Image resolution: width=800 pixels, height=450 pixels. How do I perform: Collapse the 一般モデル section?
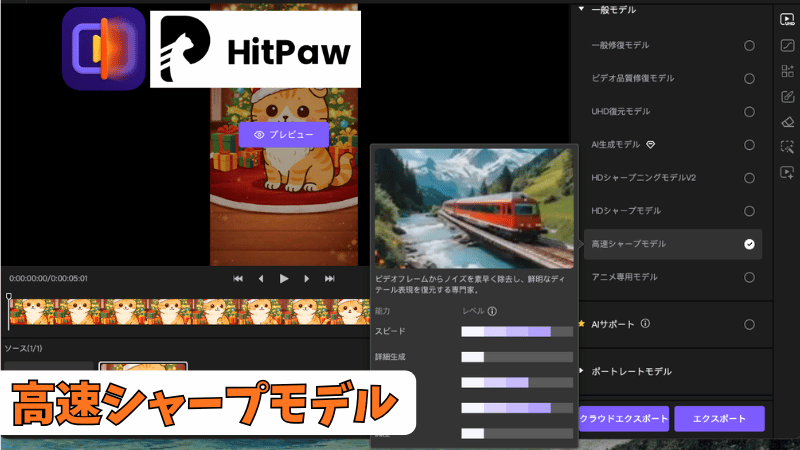click(581, 9)
